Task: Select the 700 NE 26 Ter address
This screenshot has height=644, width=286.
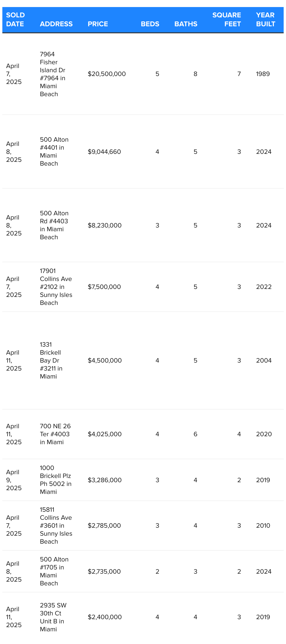Action: coord(55,434)
